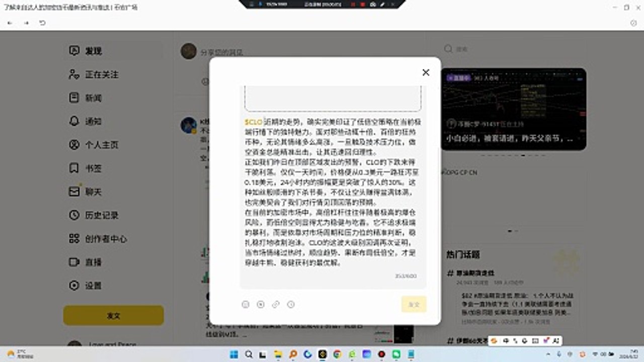The width and height of the screenshot is (644, 362).
Task: Open 通知 in the left sidebar
Action: [113, 121]
